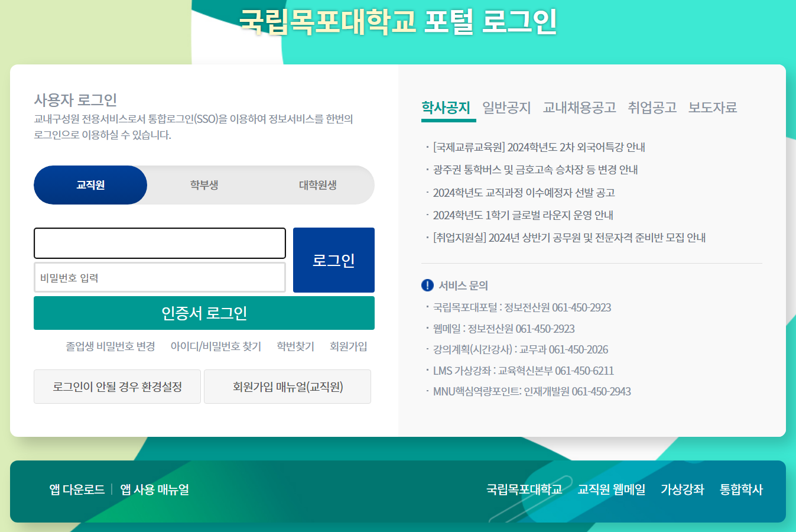The width and height of the screenshot is (796, 532).
Task: Open 아이디/비밀번호 찾기
Action: [x=216, y=346]
